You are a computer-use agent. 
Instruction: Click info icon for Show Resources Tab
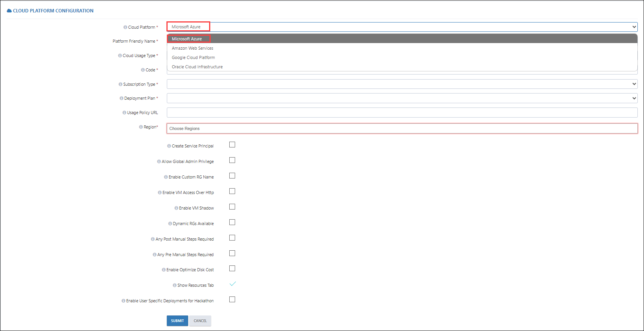click(x=175, y=285)
